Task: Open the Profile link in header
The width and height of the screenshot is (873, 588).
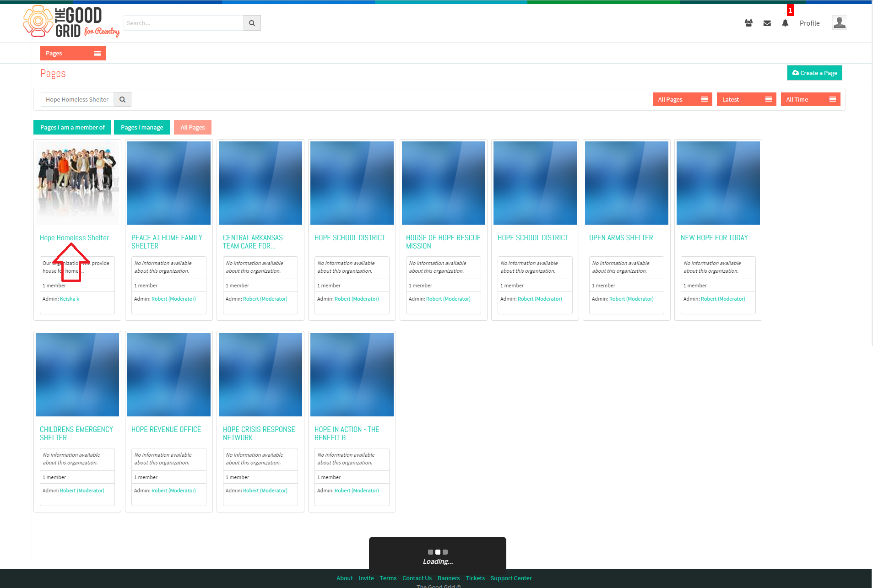Action: tap(809, 23)
